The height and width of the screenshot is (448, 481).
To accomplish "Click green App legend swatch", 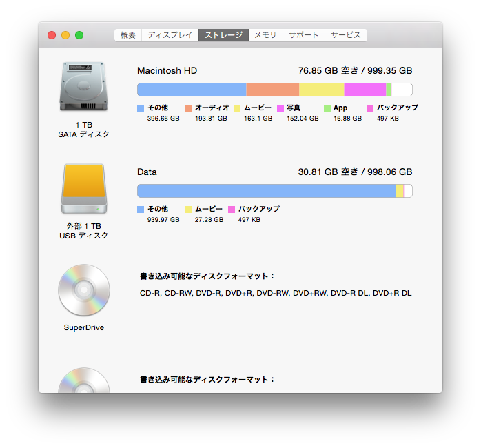I will pyautogui.click(x=327, y=108).
